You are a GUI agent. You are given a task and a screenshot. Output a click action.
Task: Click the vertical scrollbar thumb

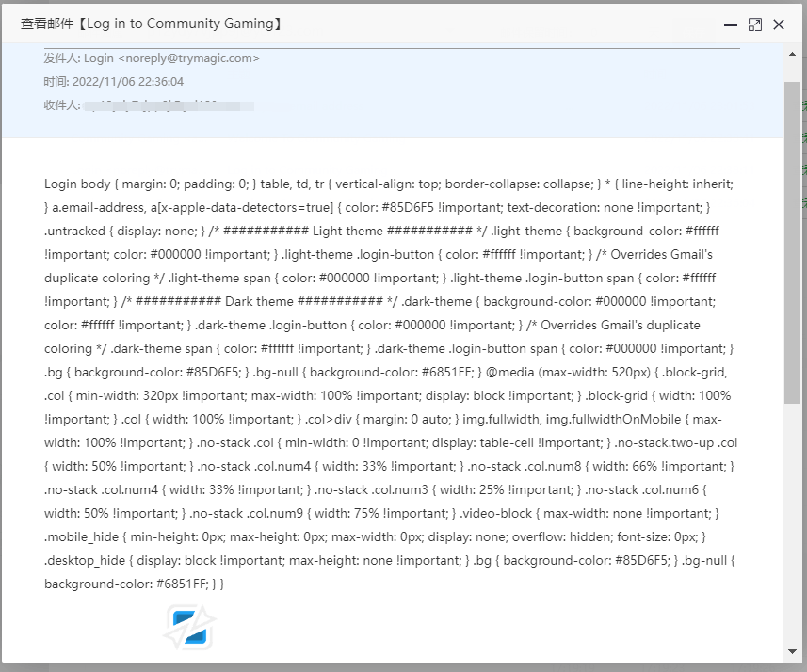coord(792,242)
